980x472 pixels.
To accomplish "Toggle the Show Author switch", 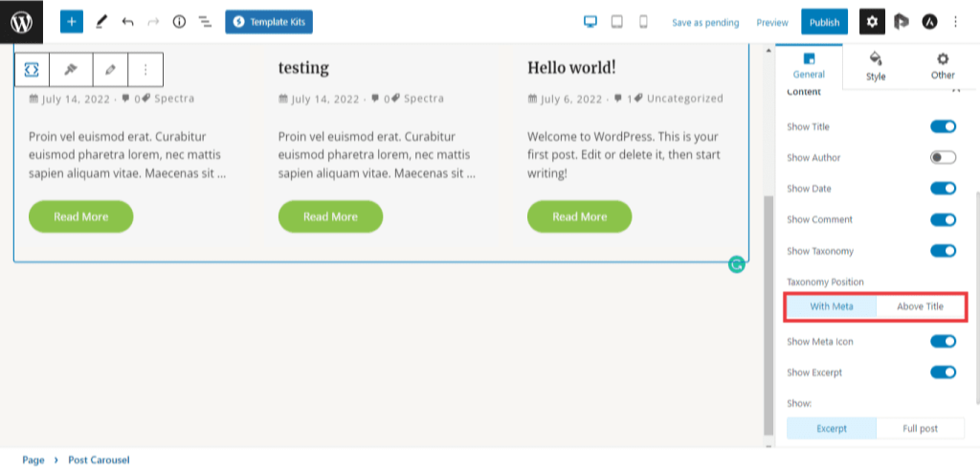I will click(x=943, y=157).
